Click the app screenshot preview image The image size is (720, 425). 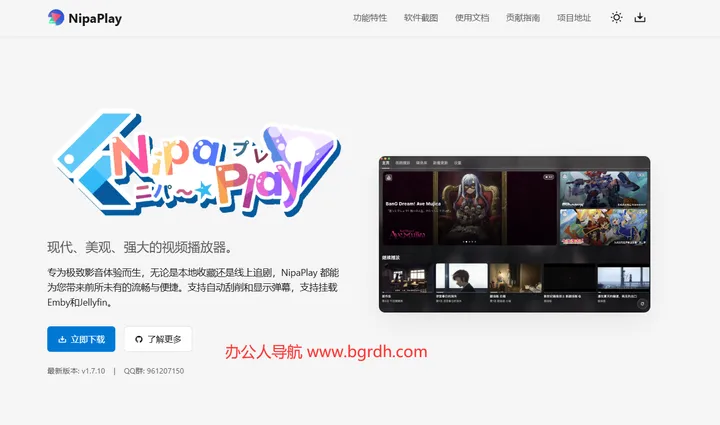(x=514, y=234)
